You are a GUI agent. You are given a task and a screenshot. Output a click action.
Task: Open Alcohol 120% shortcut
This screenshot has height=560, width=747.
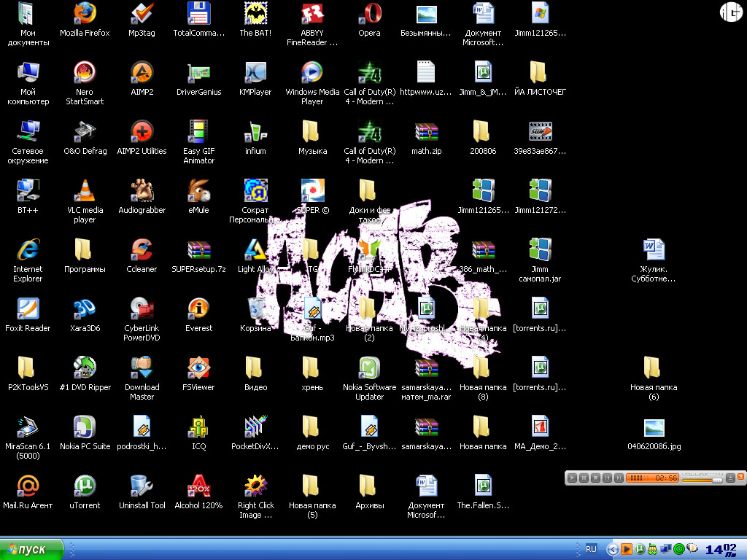click(x=198, y=492)
